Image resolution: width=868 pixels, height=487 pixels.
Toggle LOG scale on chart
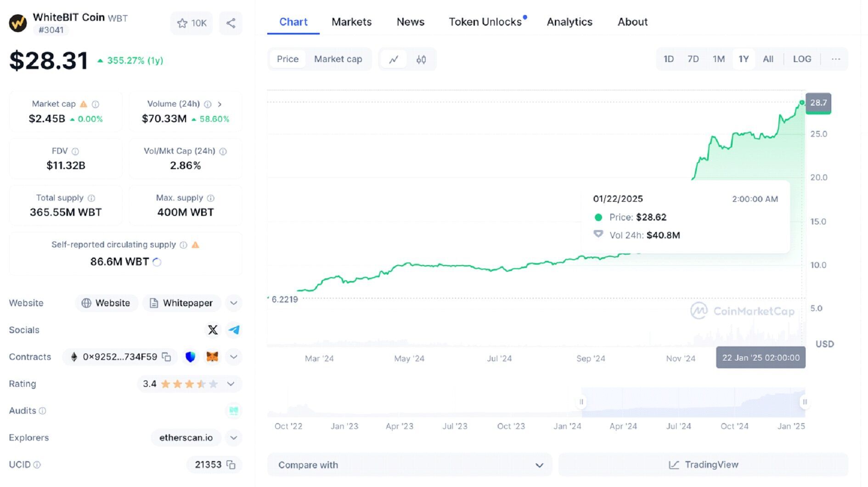point(802,59)
